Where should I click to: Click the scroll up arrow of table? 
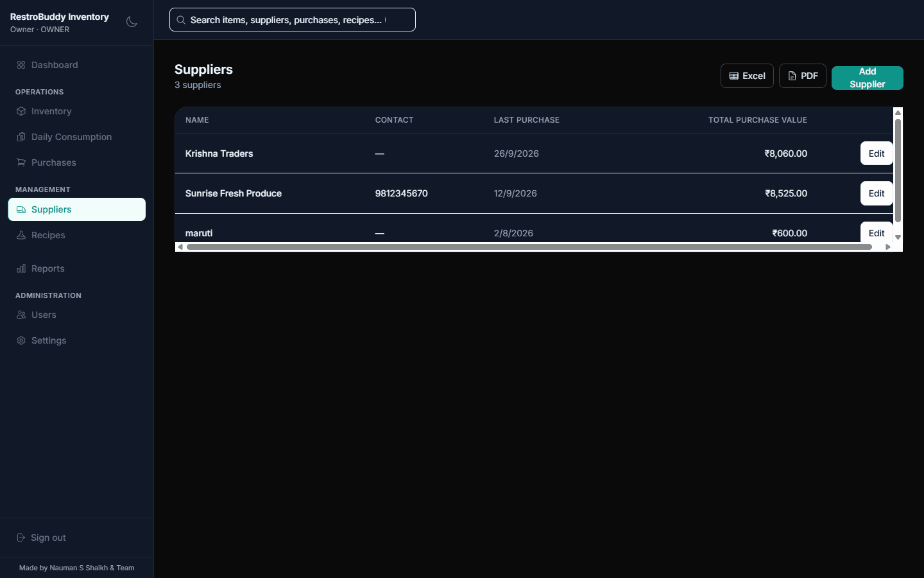(x=898, y=112)
